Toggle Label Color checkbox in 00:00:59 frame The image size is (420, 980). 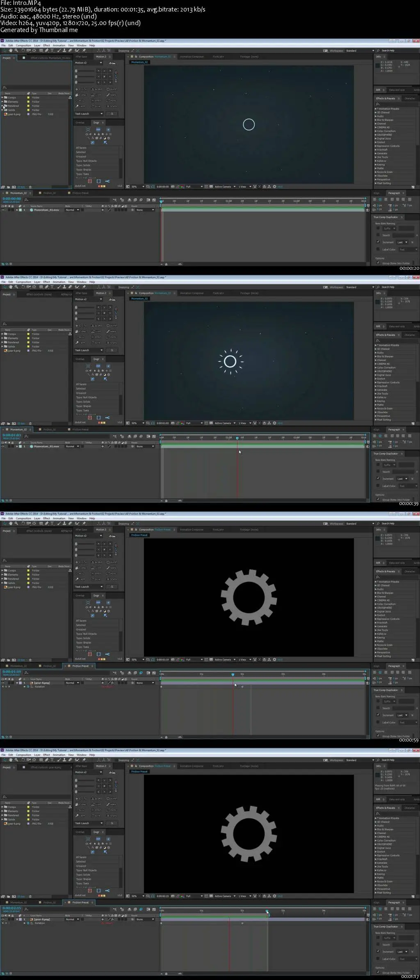[x=378, y=722]
